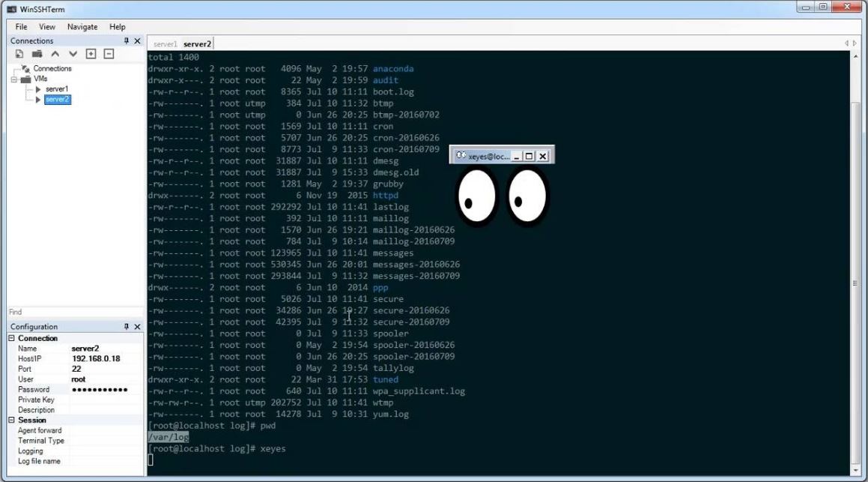This screenshot has height=482, width=868.
Task: Click the xeyes window title bar text
Action: click(489, 156)
